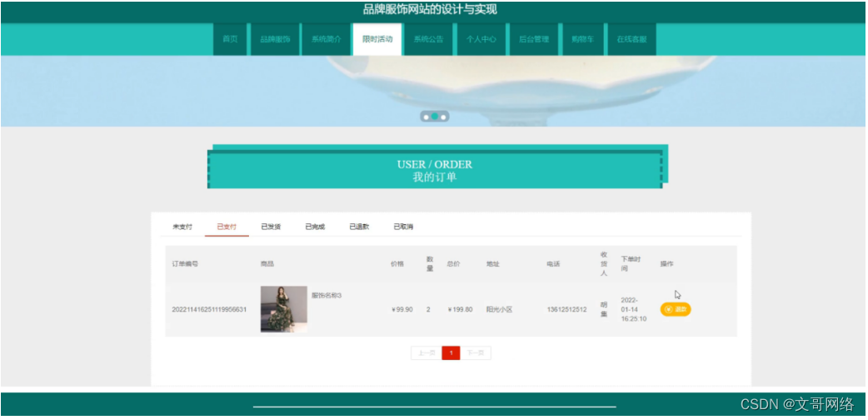This screenshot has width=868, height=420.
Task: Go to next page with 下一页
Action: [476, 353]
